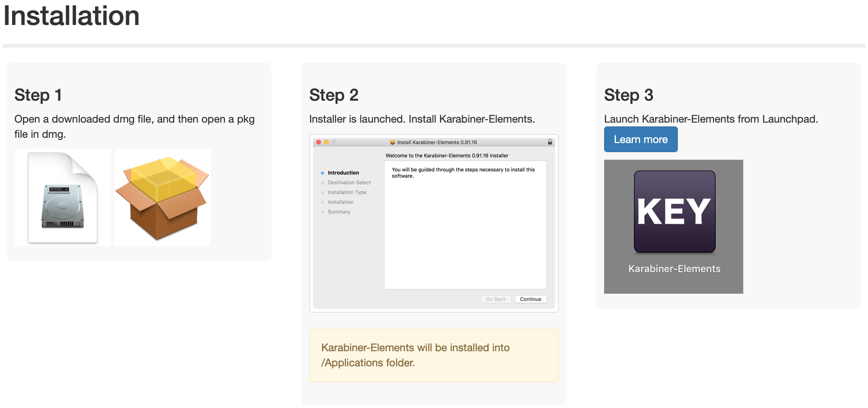Click the Go Back button in installer
The height and width of the screenshot is (408, 868).
pyautogui.click(x=496, y=299)
